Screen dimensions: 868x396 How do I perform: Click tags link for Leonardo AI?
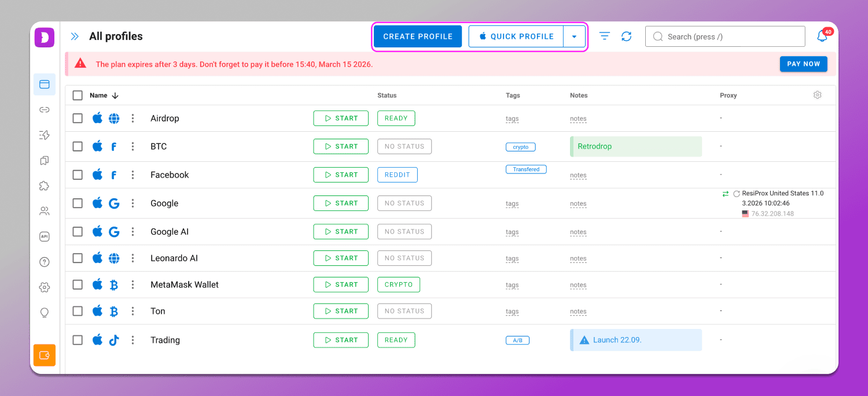pos(512,259)
